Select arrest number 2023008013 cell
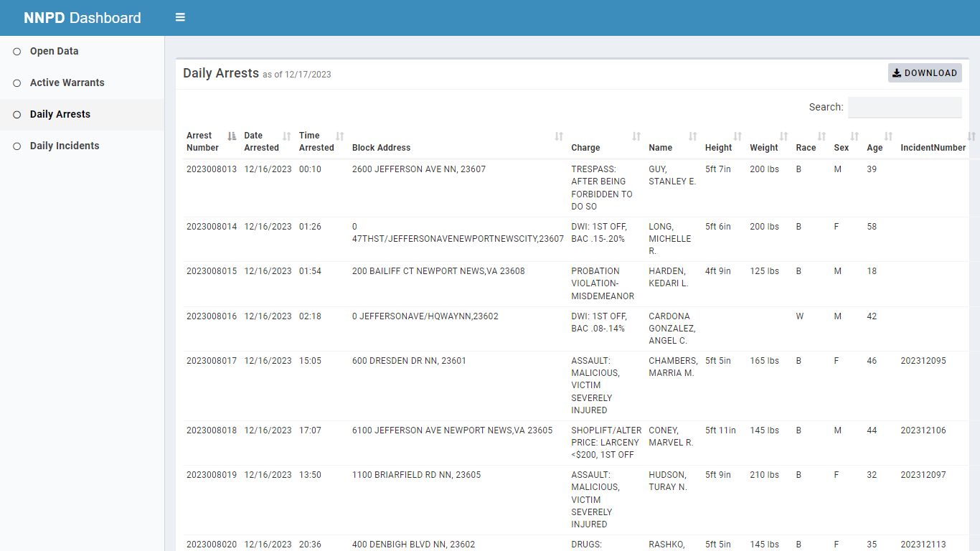The width and height of the screenshot is (980, 551). pos(212,169)
